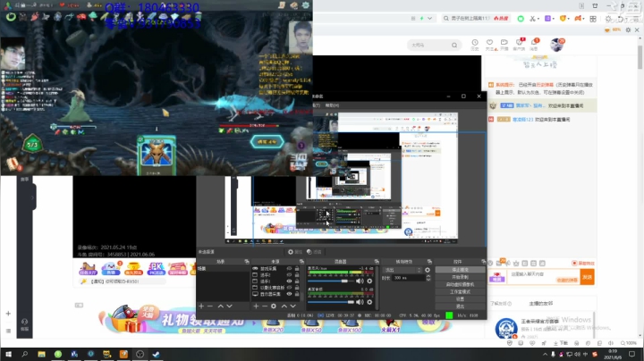Open the toolbar settings gear beside the 60% indicator
This screenshot has height=361, width=644.
point(628,30)
